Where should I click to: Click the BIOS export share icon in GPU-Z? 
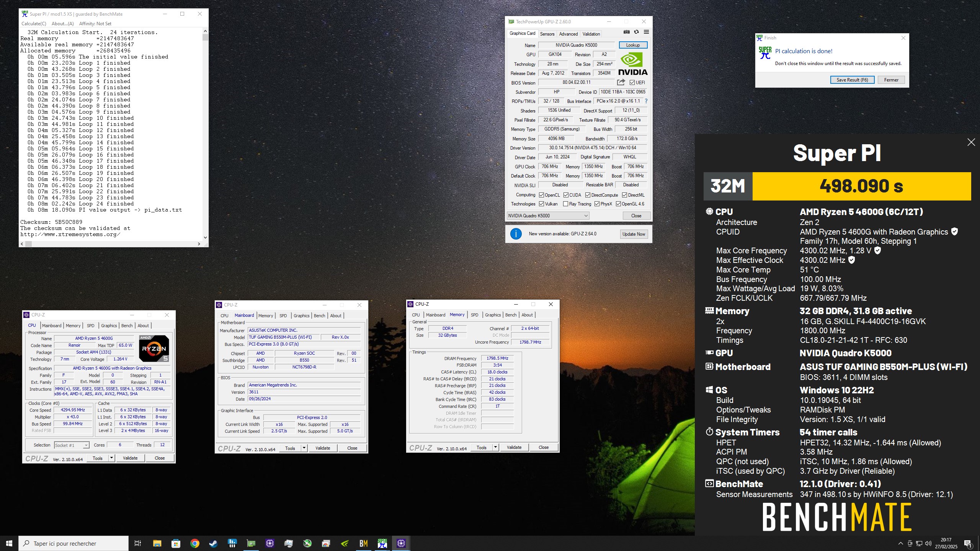click(x=621, y=82)
